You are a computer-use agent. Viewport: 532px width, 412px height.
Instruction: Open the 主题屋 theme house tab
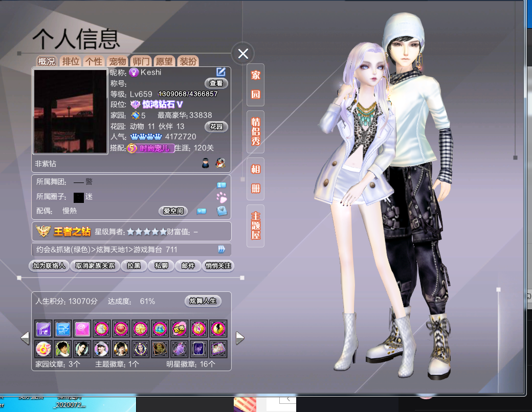[255, 226]
